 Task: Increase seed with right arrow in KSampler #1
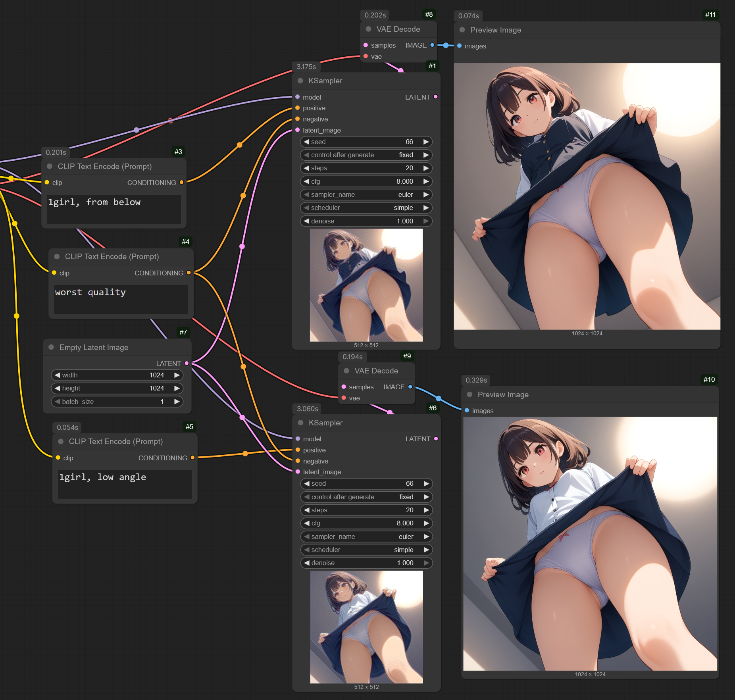coord(426,142)
